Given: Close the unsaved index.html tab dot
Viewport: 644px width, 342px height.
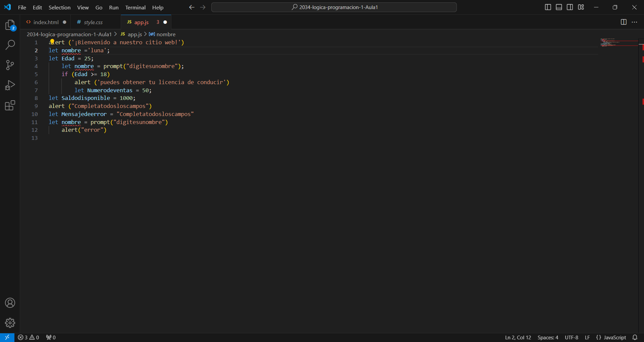Looking at the screenshot, I should (64, 22).
